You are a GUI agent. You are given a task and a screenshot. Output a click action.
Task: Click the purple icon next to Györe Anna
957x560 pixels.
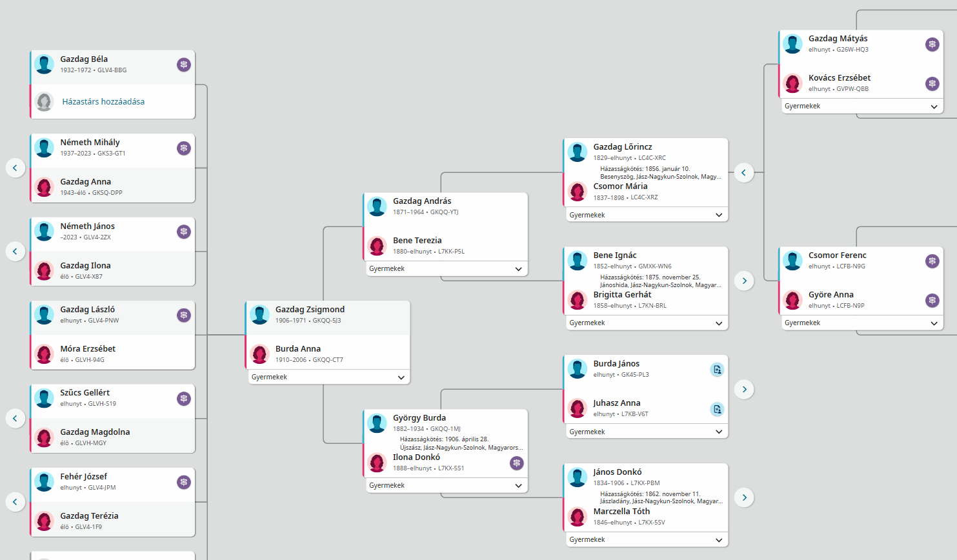[932, 301]
